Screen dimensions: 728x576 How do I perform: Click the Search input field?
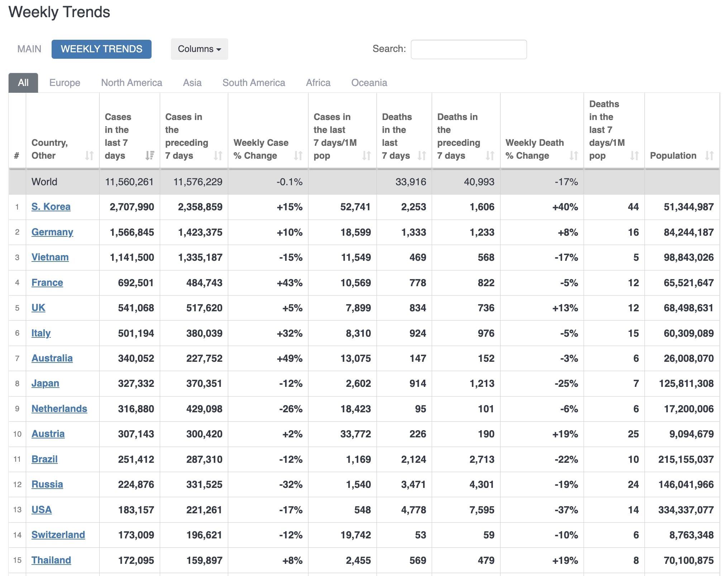[469, 49]
